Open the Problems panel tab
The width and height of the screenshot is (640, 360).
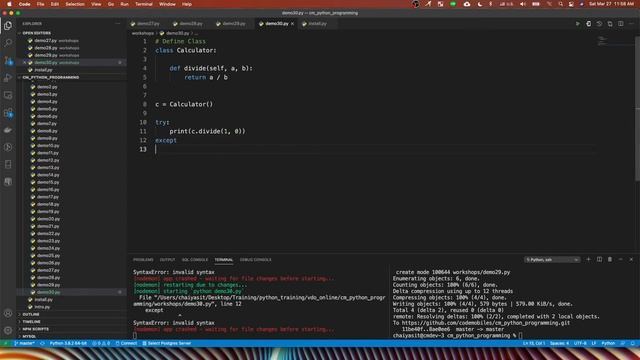tap(143, 260)
